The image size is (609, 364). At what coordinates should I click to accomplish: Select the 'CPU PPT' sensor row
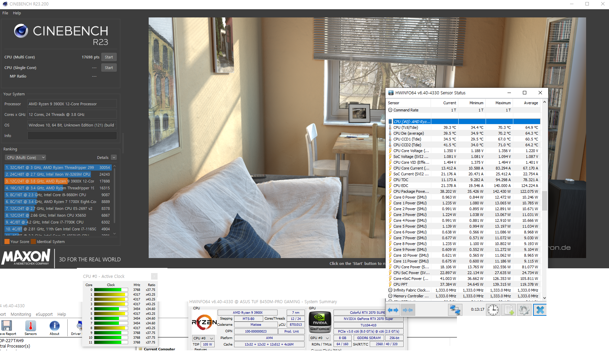pyautogui.click(x=464, y=284)
